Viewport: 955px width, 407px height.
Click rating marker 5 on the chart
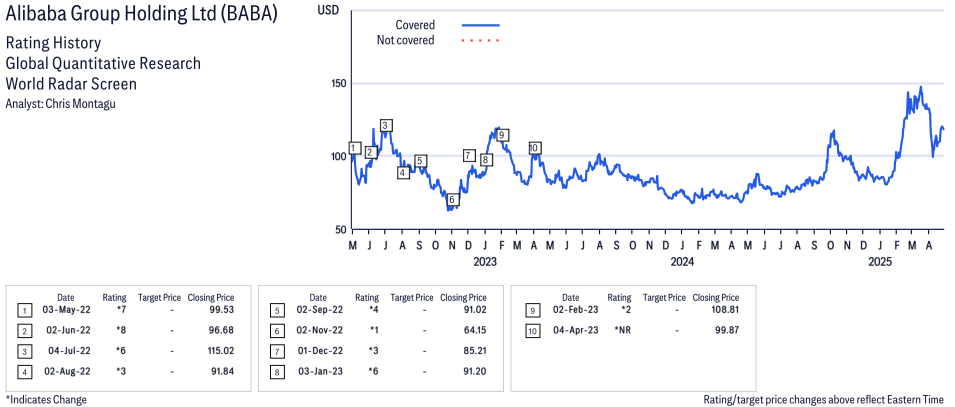420,161
